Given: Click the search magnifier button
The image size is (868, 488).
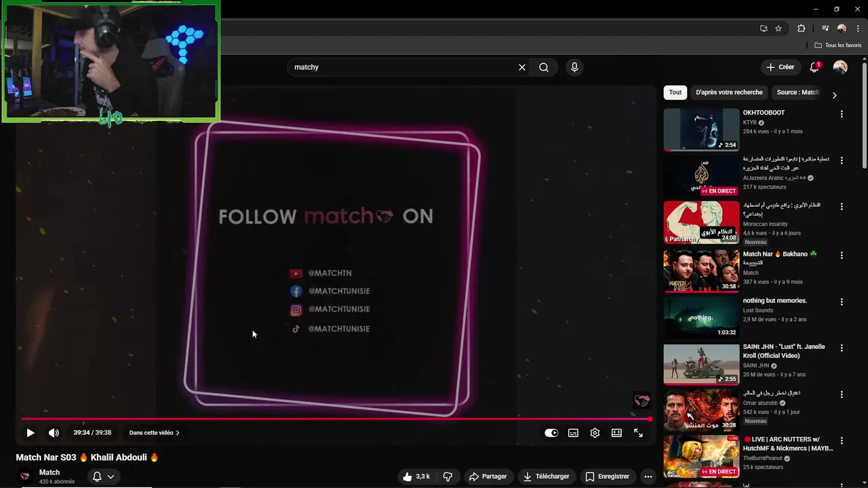Looking at the screenshot, I should (x=544, y=67).
